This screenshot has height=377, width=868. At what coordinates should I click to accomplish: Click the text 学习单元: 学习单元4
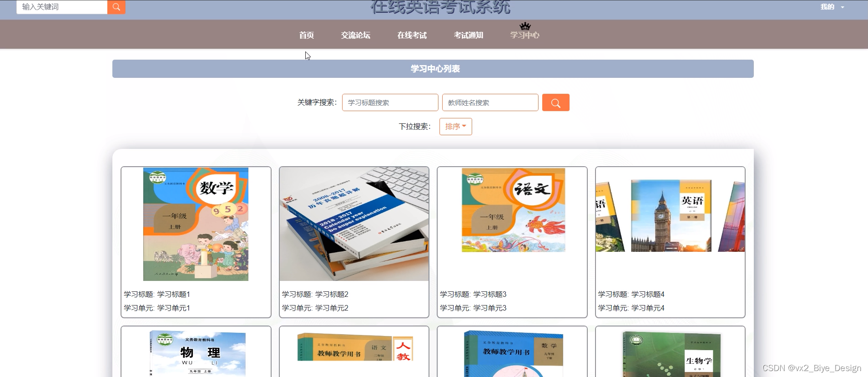631,308
